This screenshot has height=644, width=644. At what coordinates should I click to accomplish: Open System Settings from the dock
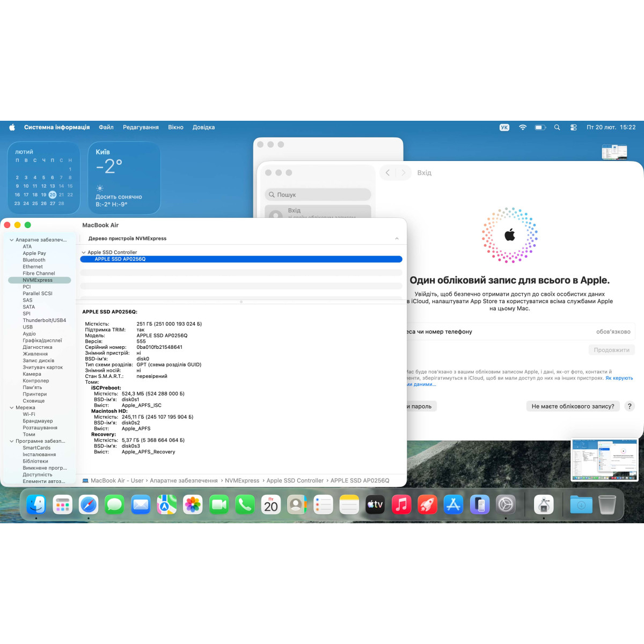(506, 504)
